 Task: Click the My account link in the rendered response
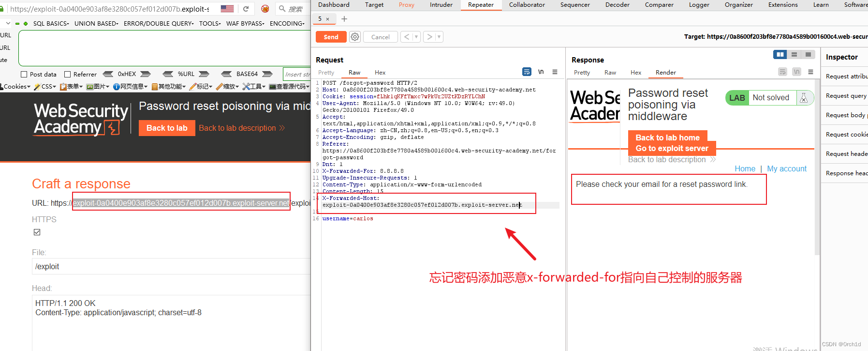tap(787, 168)
